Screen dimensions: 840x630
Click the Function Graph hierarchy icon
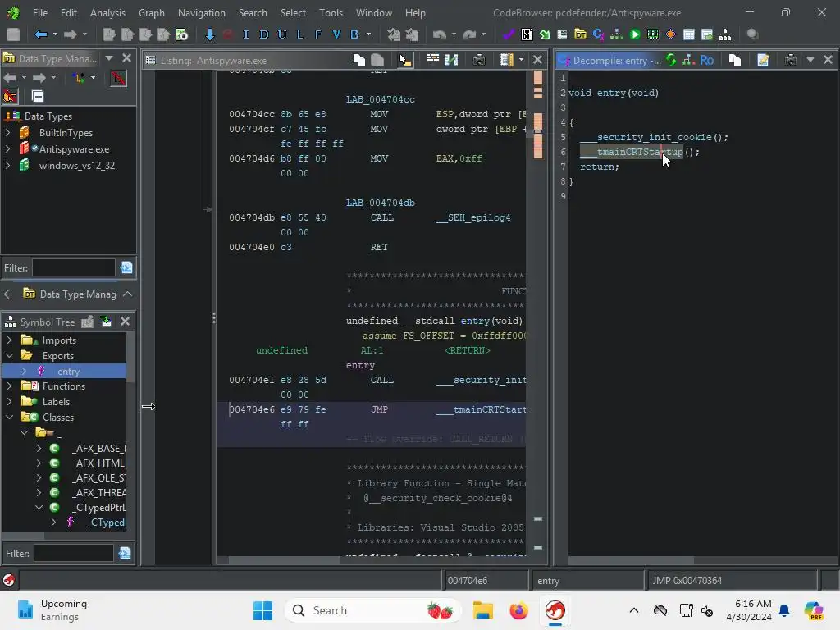pyautogui.click(x=617, y=34)
